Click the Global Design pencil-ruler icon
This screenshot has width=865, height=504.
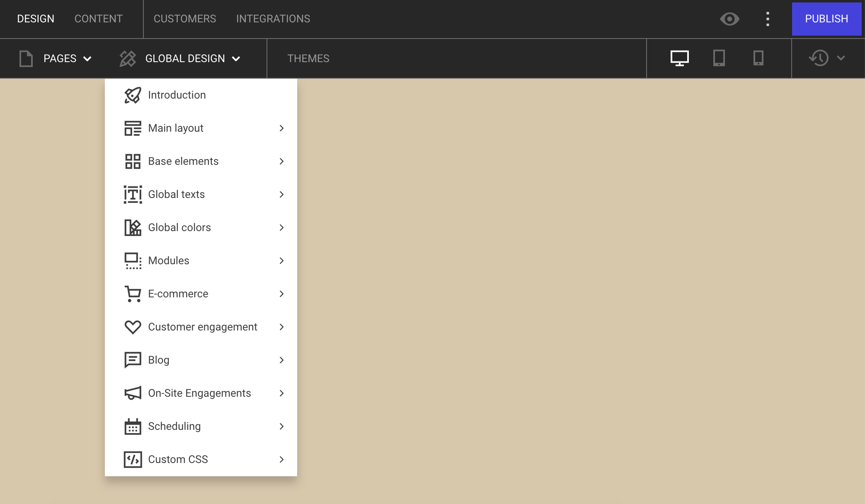point(128,58)
